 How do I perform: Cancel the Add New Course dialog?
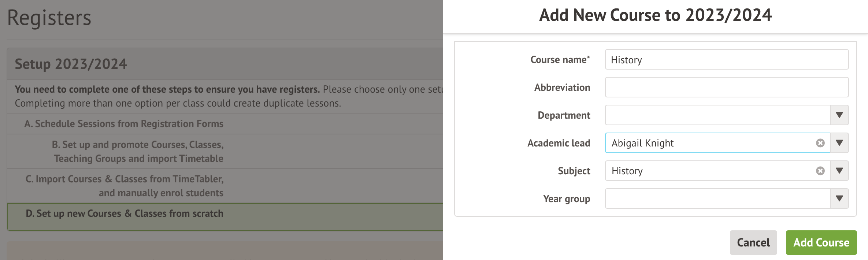753,242
